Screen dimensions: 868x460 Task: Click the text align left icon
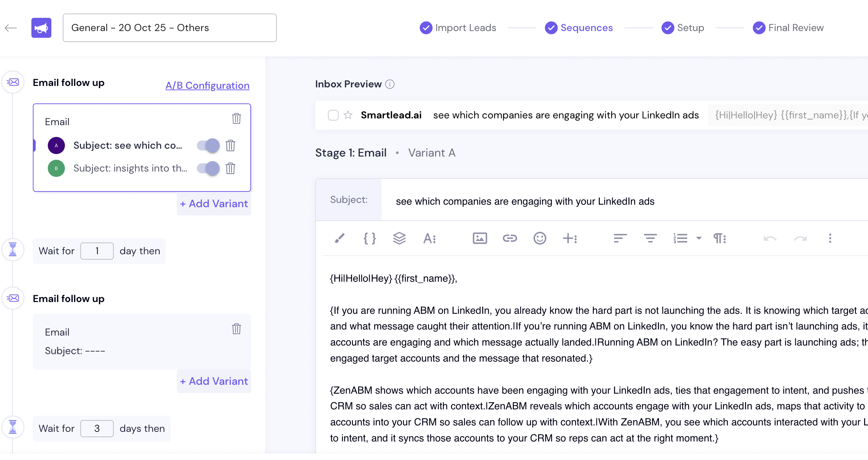(x=620, y=238)
